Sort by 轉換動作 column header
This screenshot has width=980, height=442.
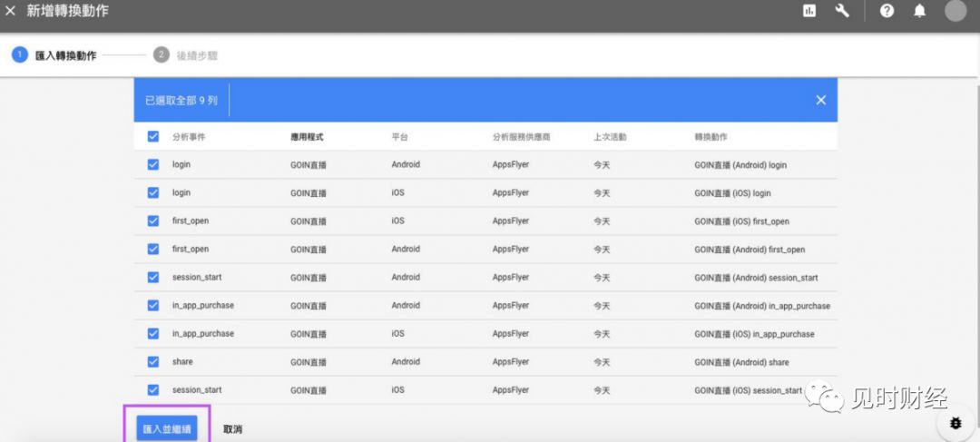(x=710, y=137)
